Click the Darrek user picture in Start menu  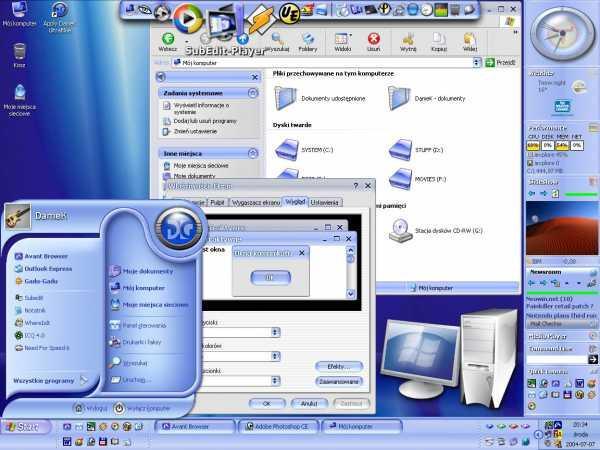[x=18, y=217]
